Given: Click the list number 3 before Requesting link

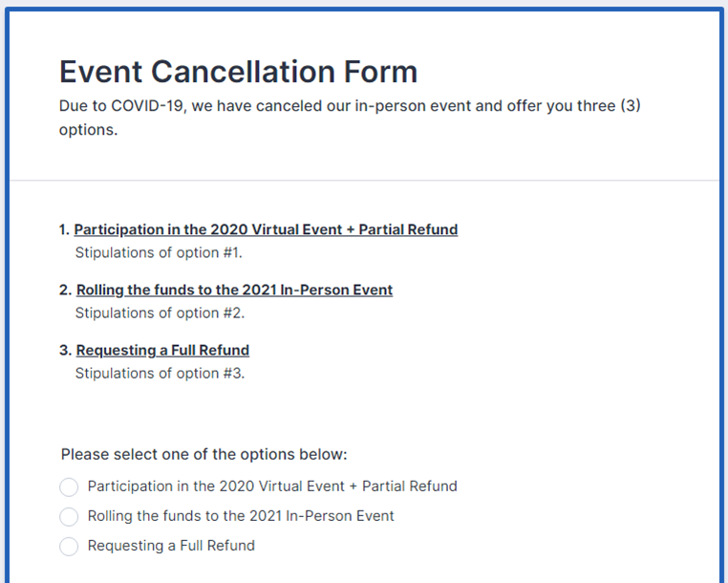Looking at the screenshot, I should (65, 350).
